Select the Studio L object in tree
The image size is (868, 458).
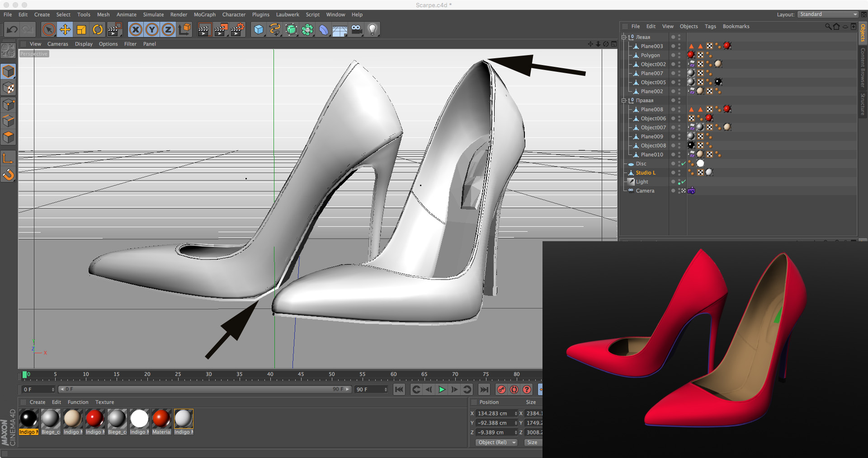point(645,173)
